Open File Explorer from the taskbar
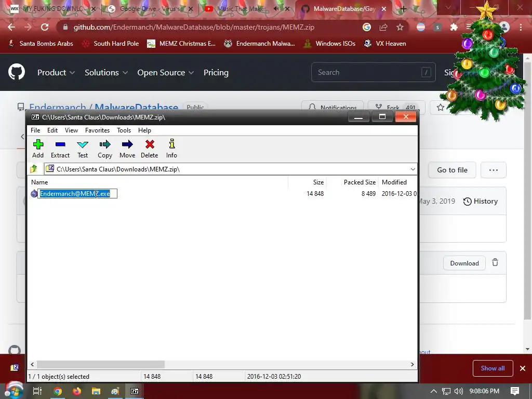Viewport: 532px width, 399px height. (96, 391)
